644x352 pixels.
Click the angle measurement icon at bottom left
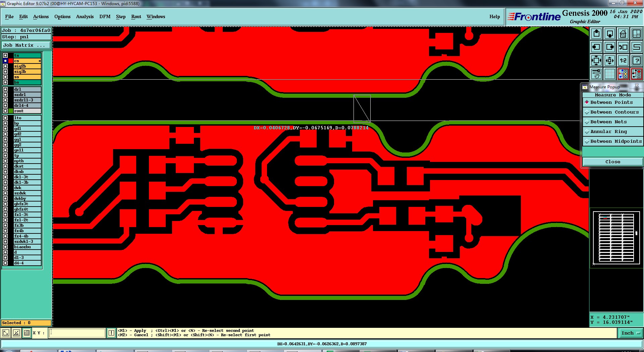point(16,333)
